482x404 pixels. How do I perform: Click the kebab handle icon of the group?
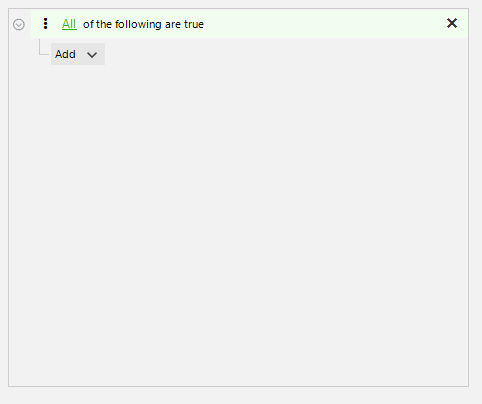click(45, 24)
